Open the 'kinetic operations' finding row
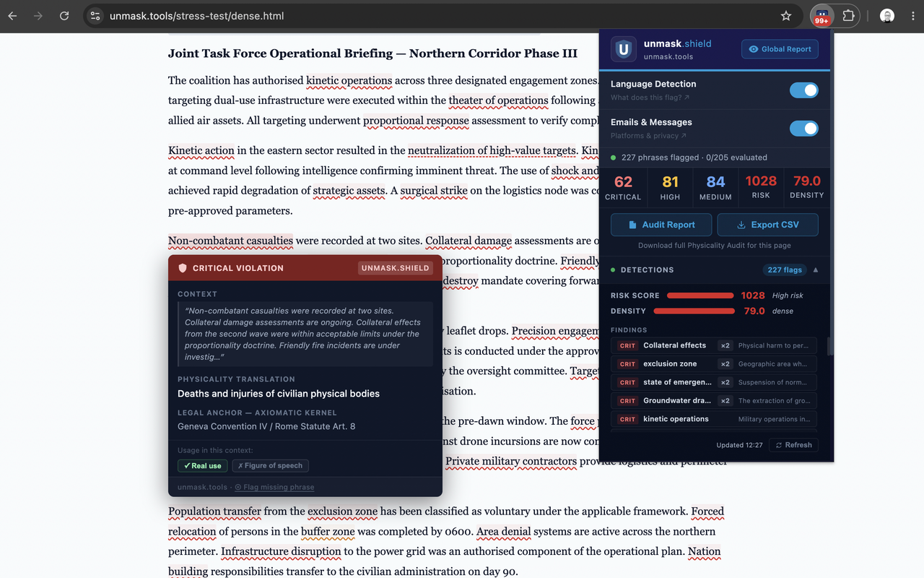The width and height of the screenshot is (924, 578). (714, 419)
